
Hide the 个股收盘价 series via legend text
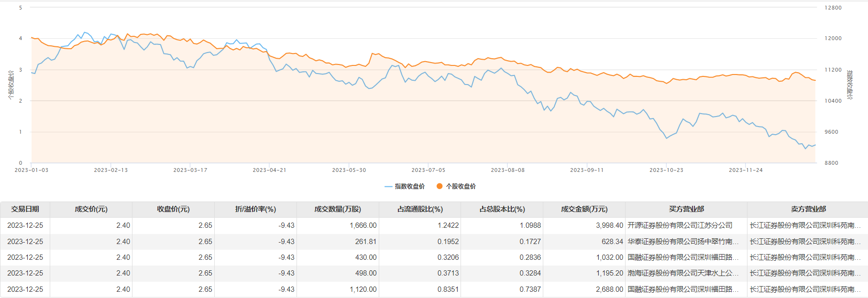[461, 187]
